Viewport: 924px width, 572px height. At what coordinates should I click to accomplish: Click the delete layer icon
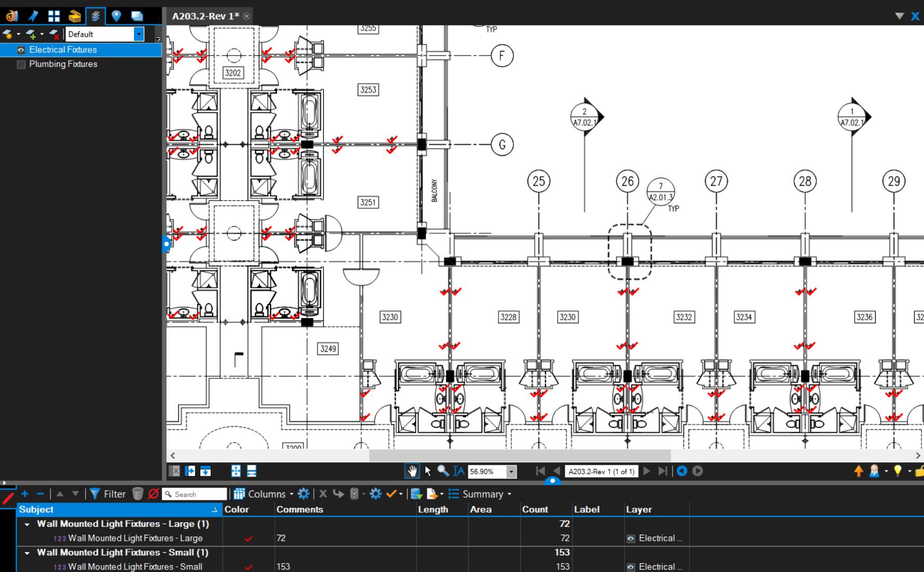coord(54,34)
